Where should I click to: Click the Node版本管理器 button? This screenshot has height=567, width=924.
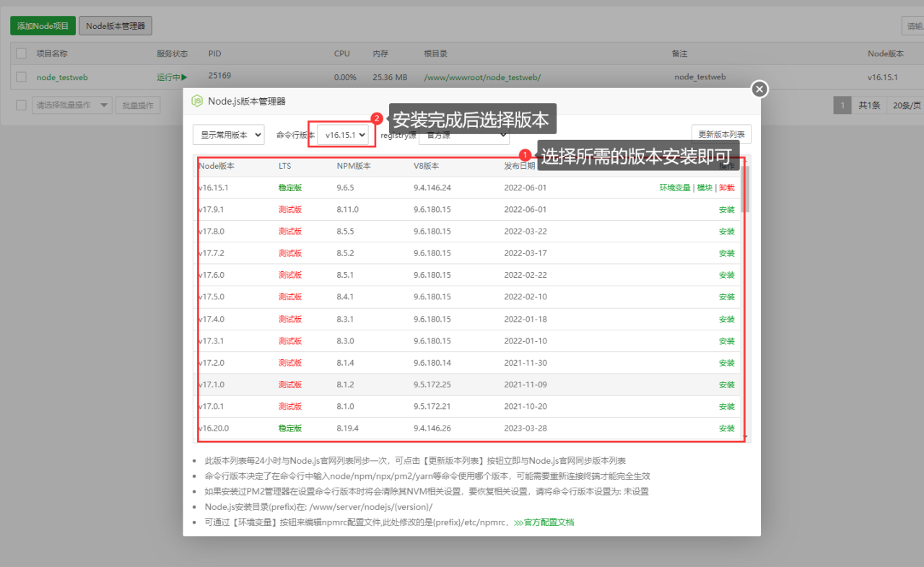coord(115,25)
